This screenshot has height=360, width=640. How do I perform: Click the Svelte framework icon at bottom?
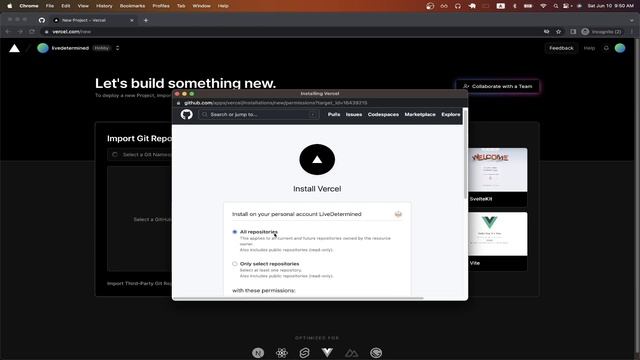click(x=304, y=353)
